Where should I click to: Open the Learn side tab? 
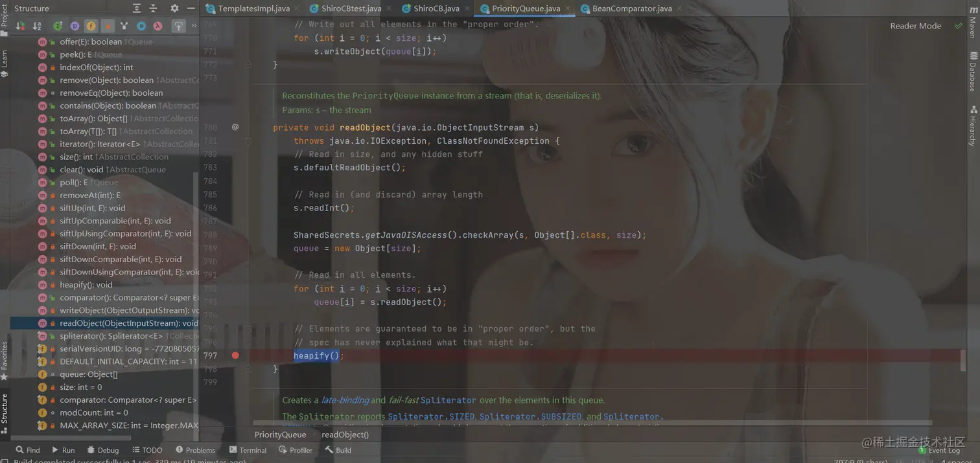(x=5, y=63)
